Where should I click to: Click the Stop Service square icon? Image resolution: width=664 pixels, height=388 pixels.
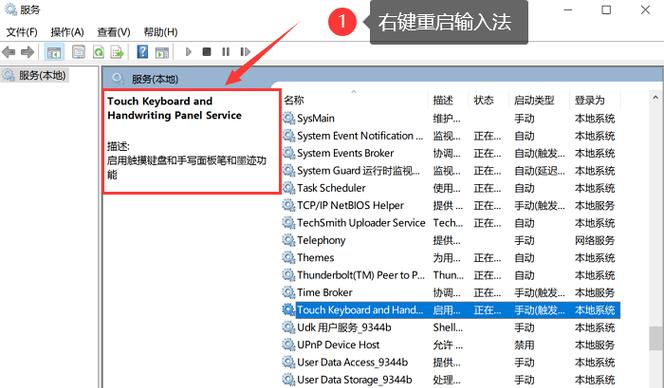pyautogui.click(x=207, y=52)
